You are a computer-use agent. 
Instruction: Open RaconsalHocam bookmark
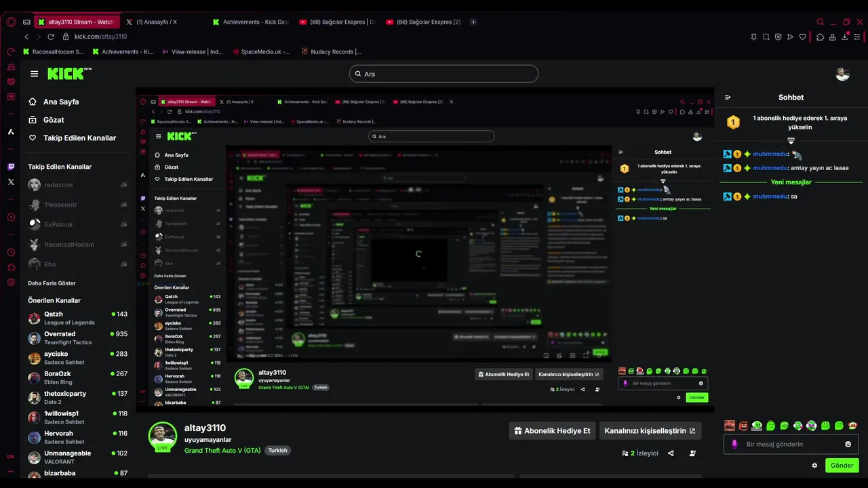[x=54, y=52]
